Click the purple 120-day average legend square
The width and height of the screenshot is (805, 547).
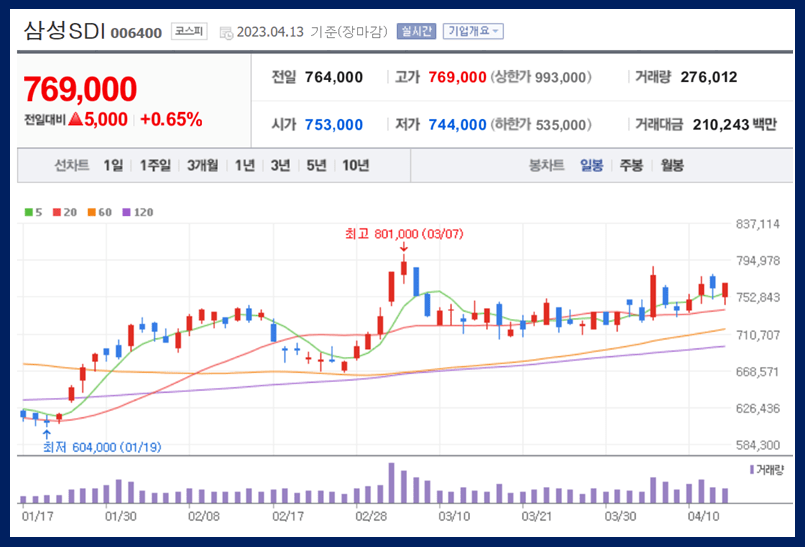pos(126,212)
